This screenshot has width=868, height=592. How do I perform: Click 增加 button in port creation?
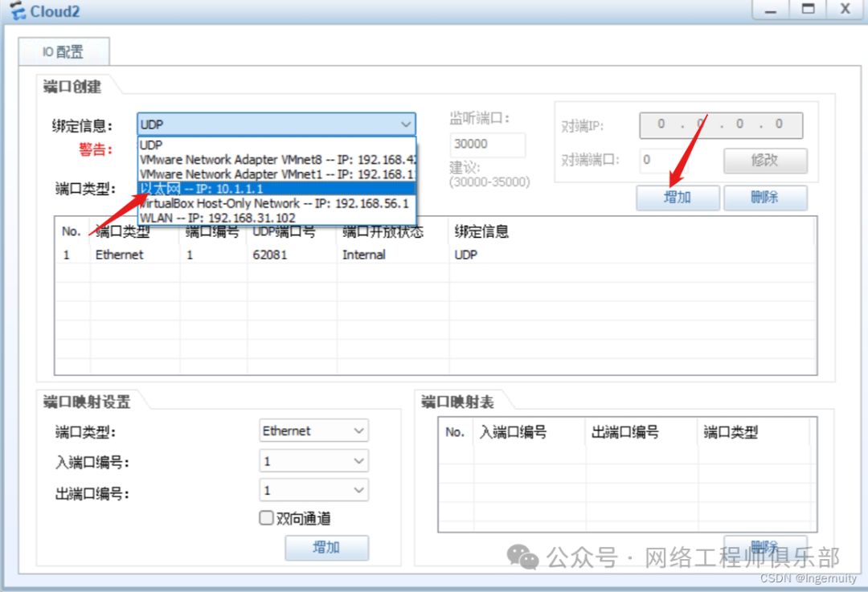tap(678, 197)
